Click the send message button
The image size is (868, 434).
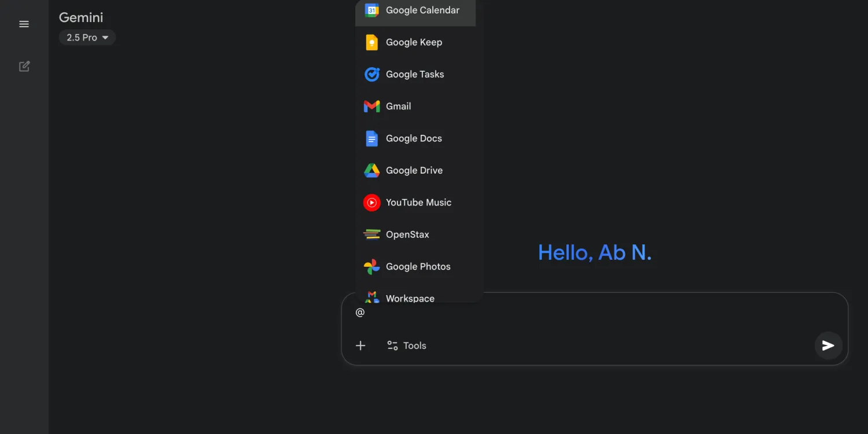pyautogui.click(x=828, y=345)
